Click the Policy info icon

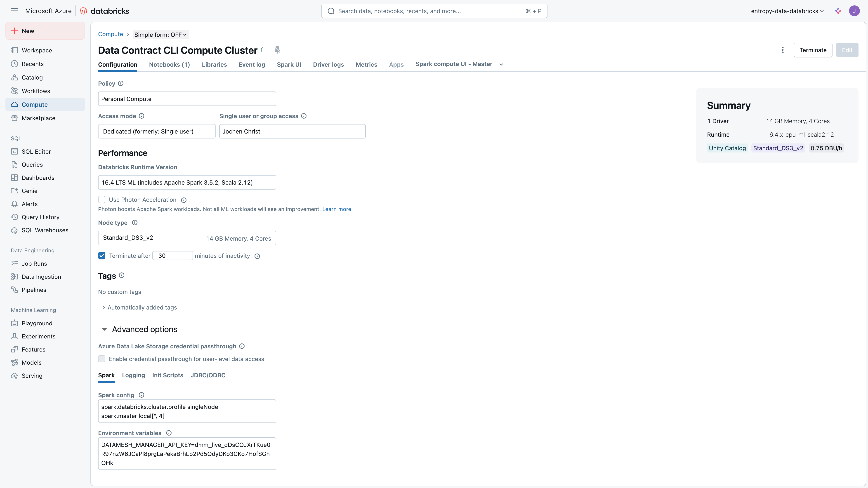pyautogui.click(x=121, y=84)
